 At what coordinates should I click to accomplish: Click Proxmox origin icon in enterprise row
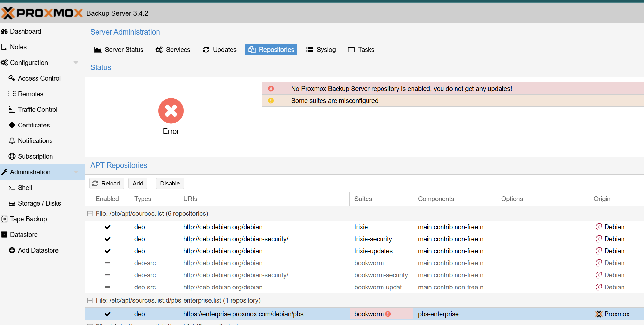click(599, 314)
